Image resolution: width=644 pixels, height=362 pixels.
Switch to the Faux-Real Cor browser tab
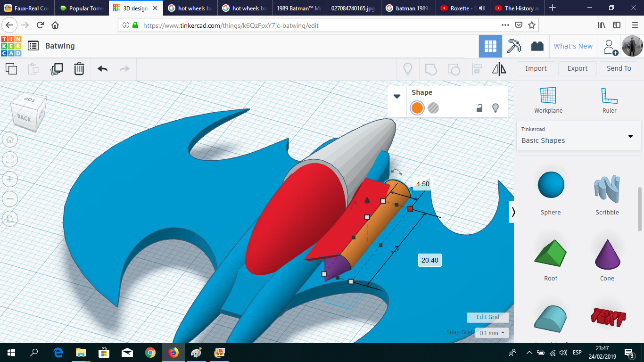point(27,8)
